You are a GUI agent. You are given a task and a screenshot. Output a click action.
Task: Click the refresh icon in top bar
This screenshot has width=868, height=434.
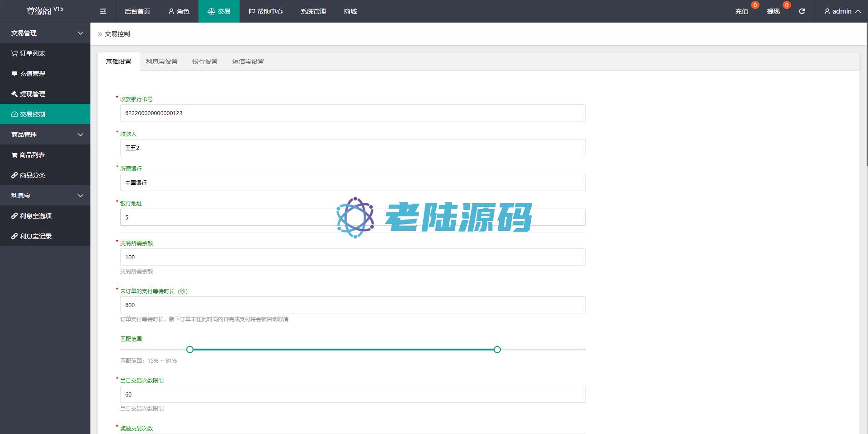click(x=802, y=11)
